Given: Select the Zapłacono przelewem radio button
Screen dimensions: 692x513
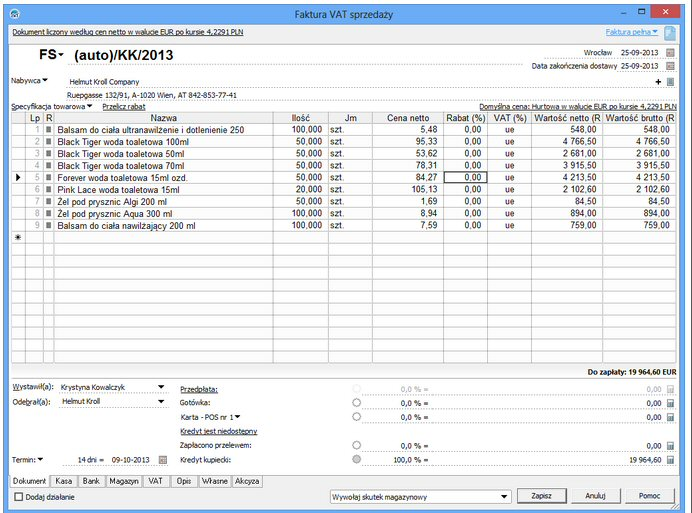Looking at the screenshot, I should click(x=357, y=445).
